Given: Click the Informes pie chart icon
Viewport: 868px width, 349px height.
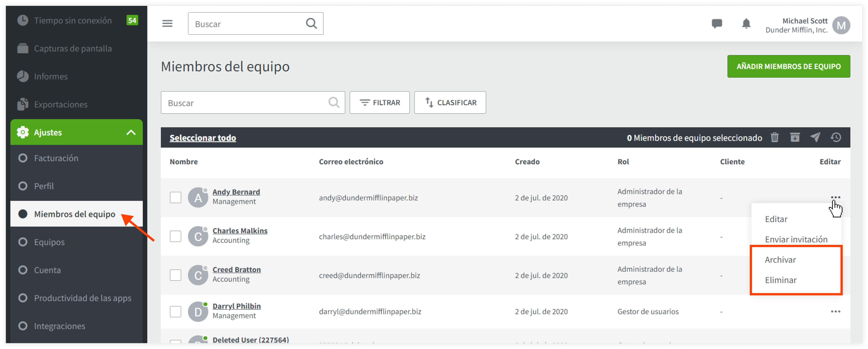Looking at the screenshot, I should [23, 76].
